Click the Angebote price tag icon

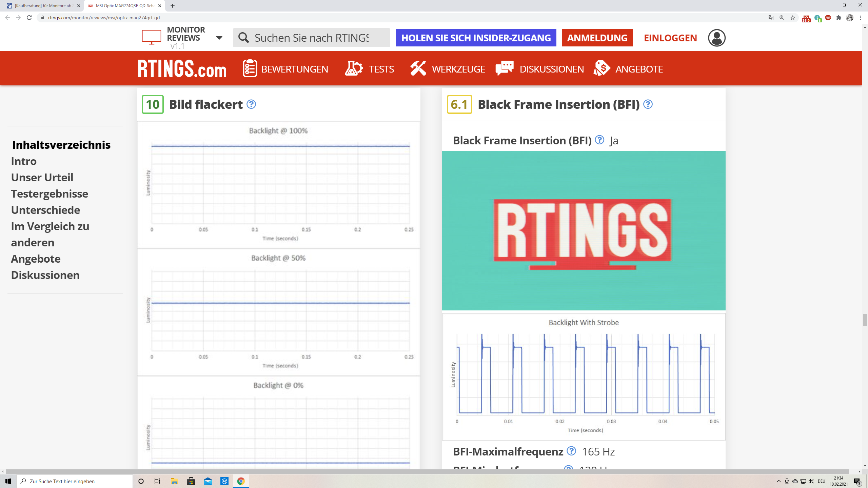[x=602, y=69]
